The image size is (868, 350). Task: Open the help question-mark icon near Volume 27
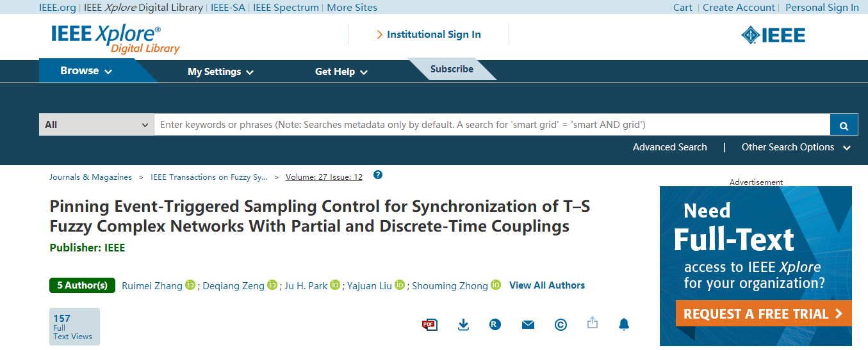pyautogui.click(x=378, y=175)
